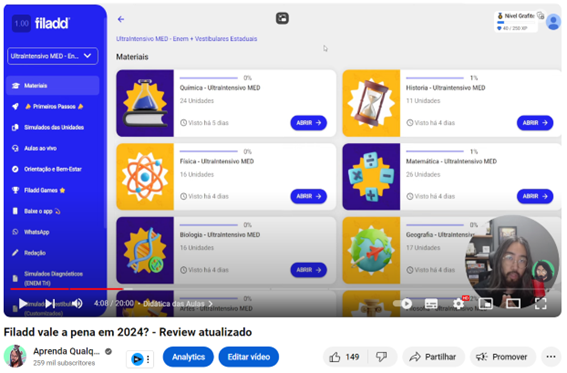
Task: Go back with the left arrow
Action: pos(121,19)
